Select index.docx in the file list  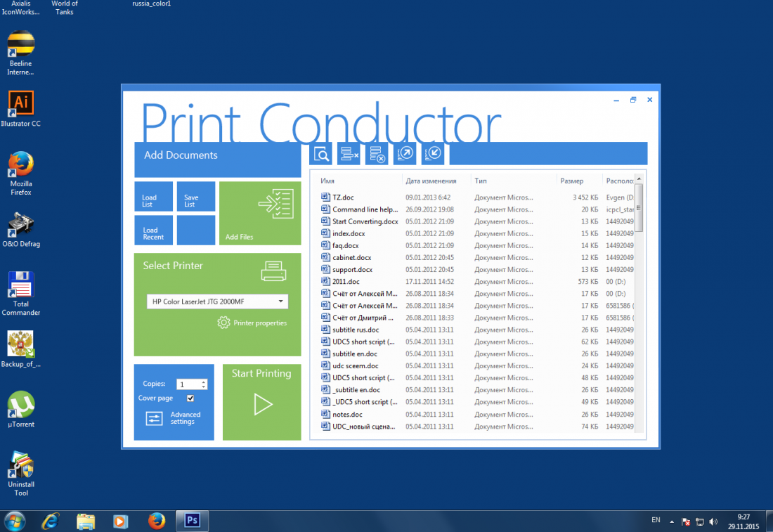(x=476, y=233)
